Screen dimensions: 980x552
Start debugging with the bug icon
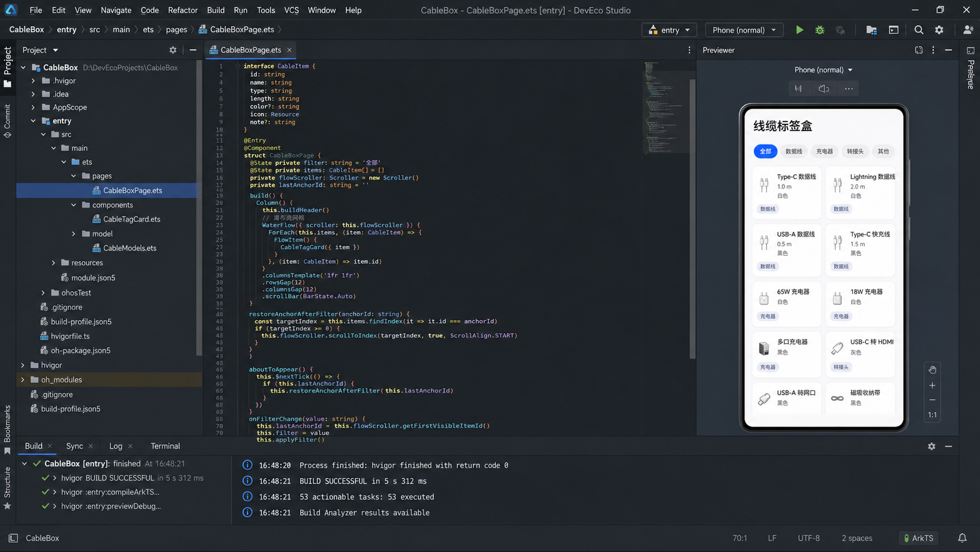(x=819, y=30)
